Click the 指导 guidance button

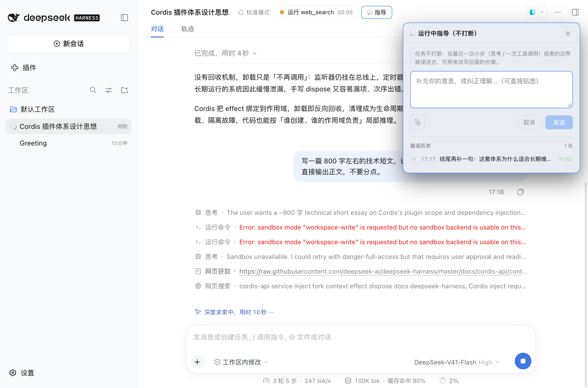[x=376, y=12]
